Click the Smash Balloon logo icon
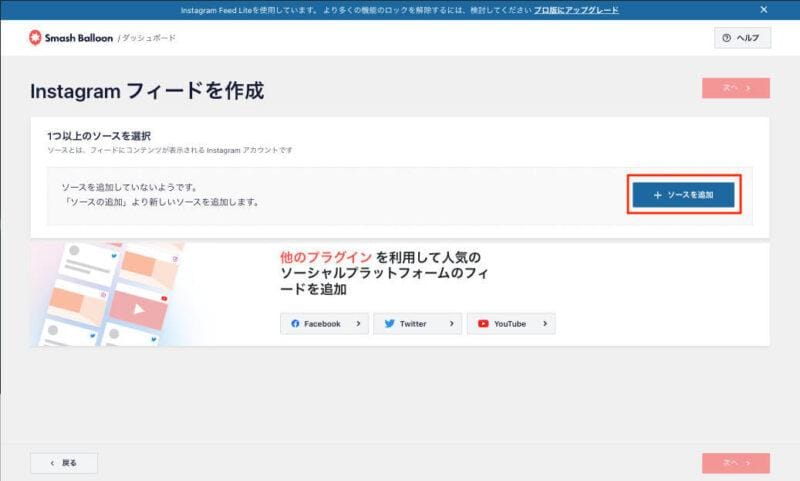The width and height of the screenshot is (800, 481). 35,38
